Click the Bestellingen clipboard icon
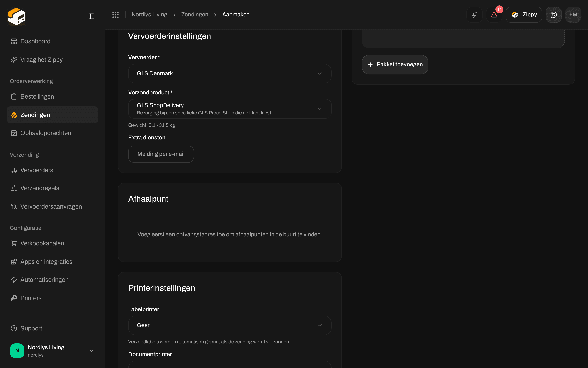Viewport: 588px width, 368px height. click(x=14, y=96)
